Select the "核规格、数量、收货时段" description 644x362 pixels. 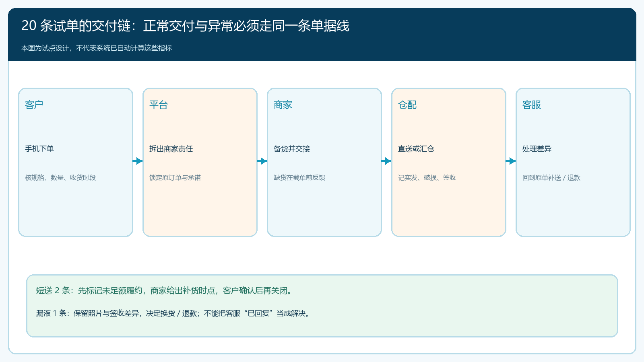coord(60,178)
